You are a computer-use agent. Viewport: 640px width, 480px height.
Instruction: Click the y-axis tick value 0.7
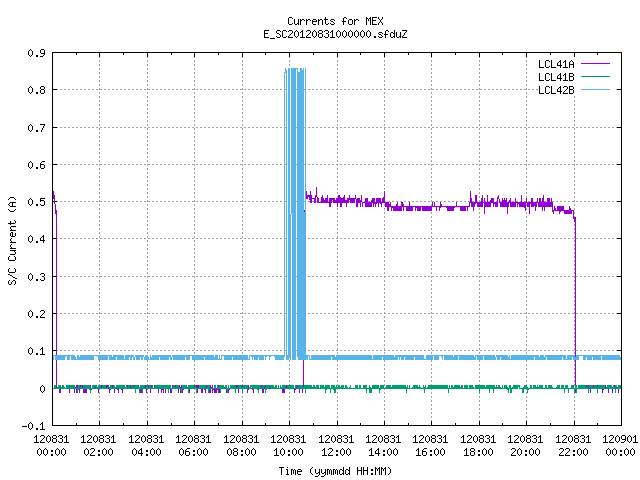pyautogui.click(x=36, y=128)
